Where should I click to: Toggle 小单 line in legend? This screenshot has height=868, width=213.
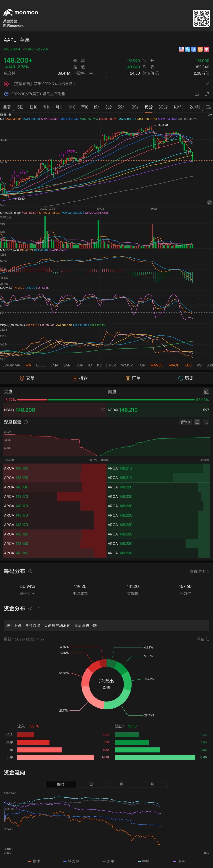[x=179, y=861]
